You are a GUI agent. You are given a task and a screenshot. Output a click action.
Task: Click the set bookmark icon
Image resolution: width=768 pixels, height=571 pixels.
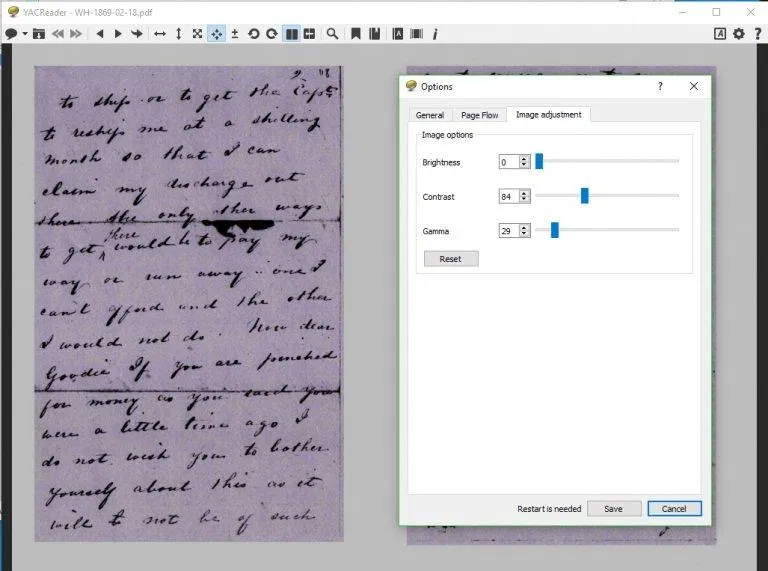coord(355,33)
